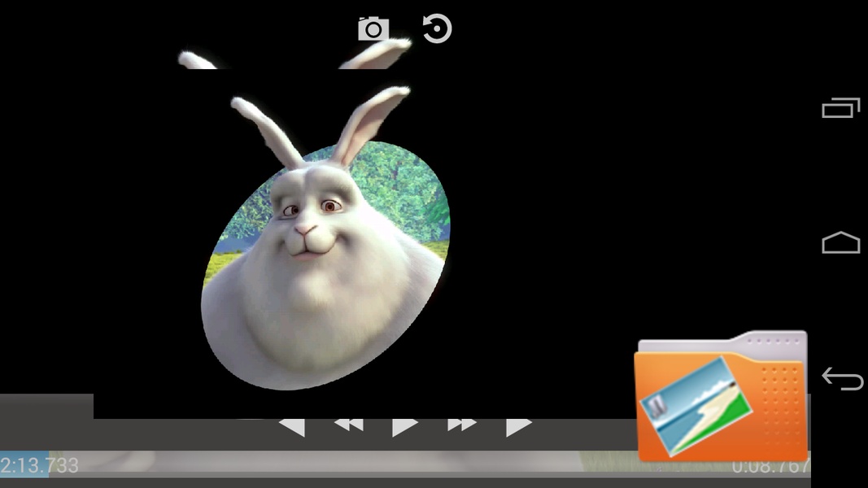Step one frame forward
Image resolution: width=868 pixels, height=488 pixels.
519,426
